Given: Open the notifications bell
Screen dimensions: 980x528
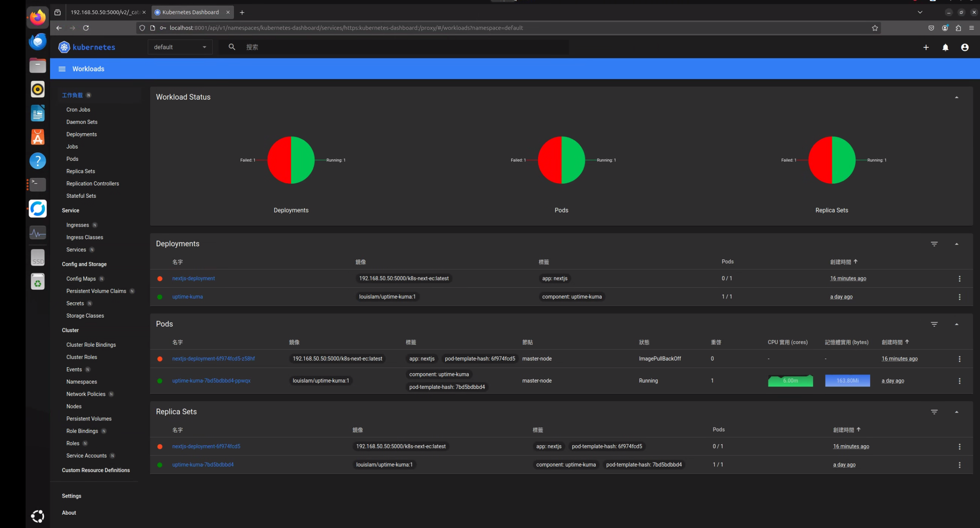Looking at the screenshot, I should 945,47.
